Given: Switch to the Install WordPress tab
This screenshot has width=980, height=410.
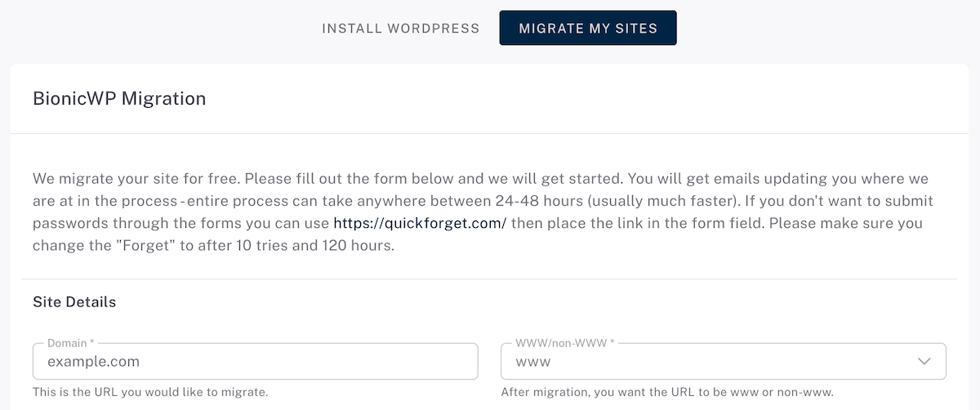Looking at the screenshot, I should [x=400, y=29].
